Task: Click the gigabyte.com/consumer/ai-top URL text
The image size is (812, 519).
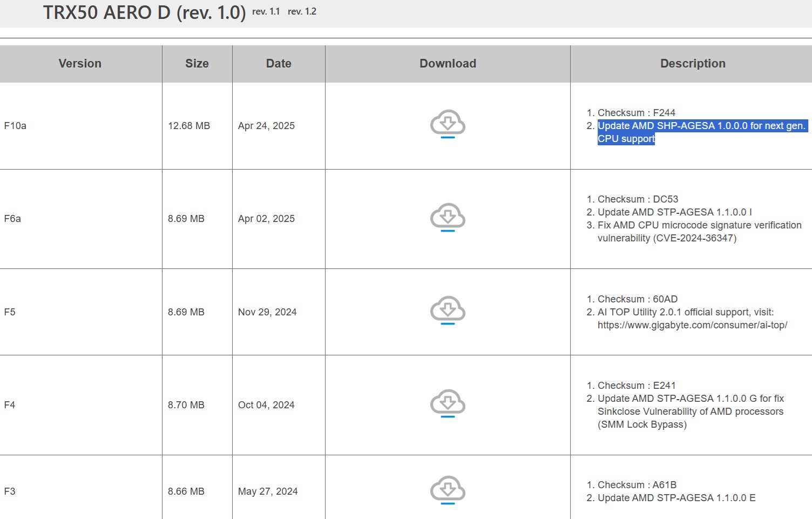Action: click(692, 325)
